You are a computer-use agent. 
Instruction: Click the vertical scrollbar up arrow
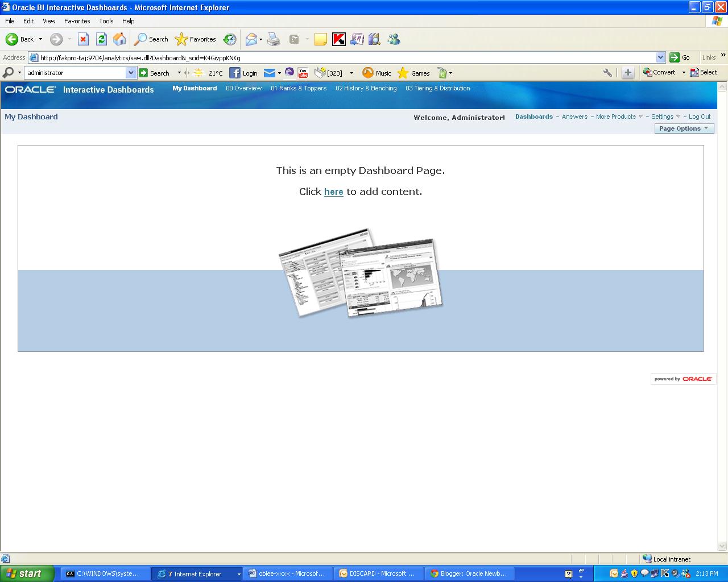[x=722, y=87]
